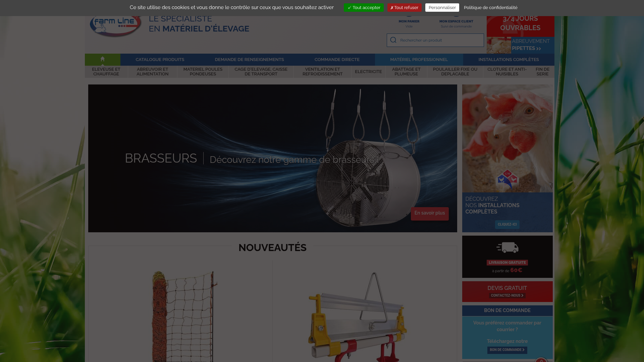
Task: Open Commande Directe menu item
Action: point(337,60)
